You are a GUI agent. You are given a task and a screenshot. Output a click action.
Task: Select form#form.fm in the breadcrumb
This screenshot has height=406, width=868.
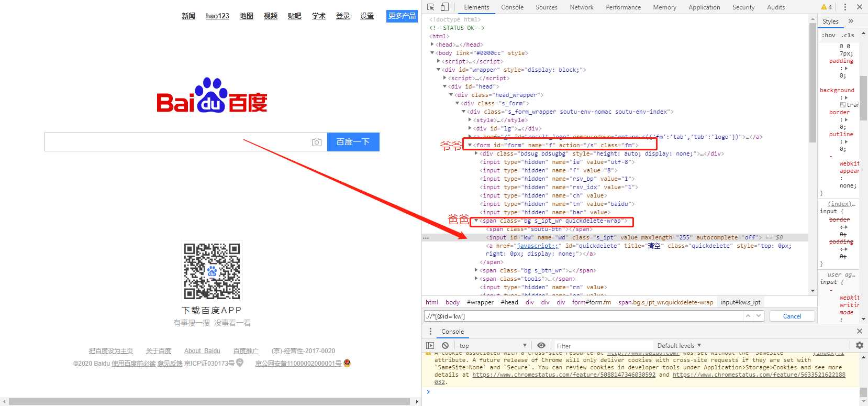(592, 302)
